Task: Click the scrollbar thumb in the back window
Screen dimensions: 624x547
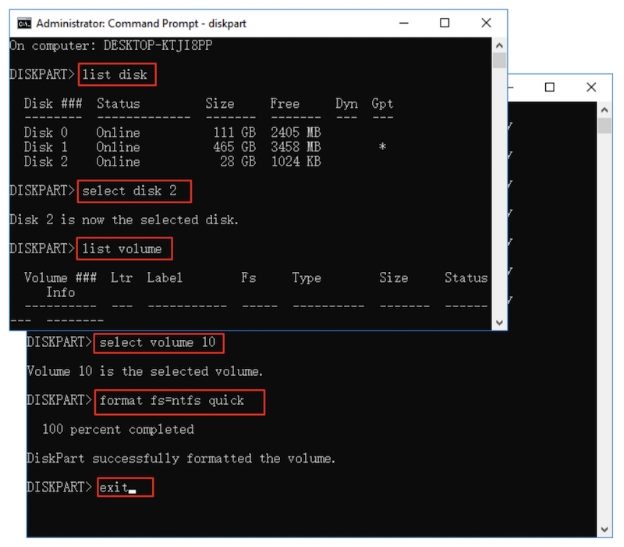Action: pos(605,126)
